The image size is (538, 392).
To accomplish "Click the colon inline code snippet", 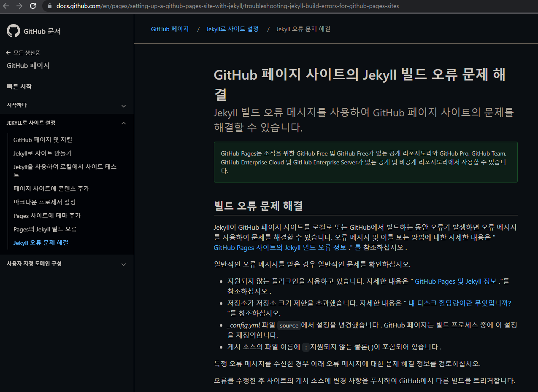I will (306, 347).
